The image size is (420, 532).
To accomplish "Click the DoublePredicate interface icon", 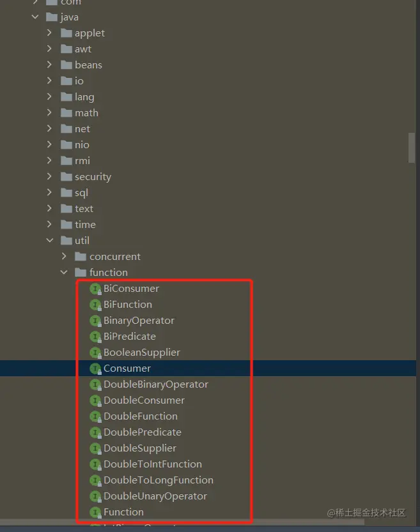I will [95, 432].
